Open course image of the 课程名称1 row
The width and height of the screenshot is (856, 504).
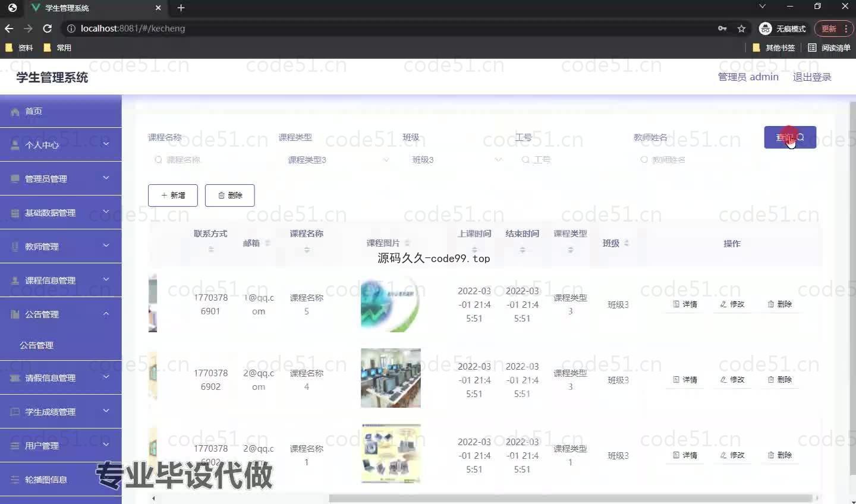coord(391,453)
